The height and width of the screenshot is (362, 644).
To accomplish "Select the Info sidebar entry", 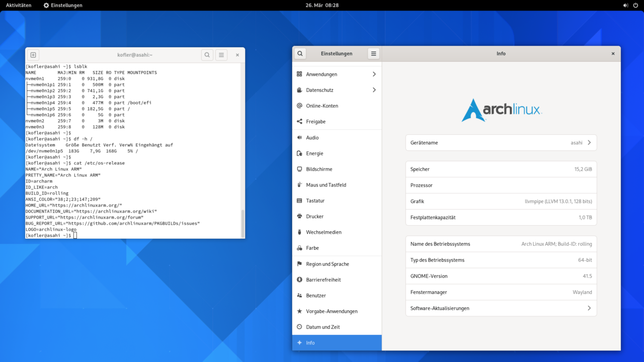I will (x=337, y=343).
